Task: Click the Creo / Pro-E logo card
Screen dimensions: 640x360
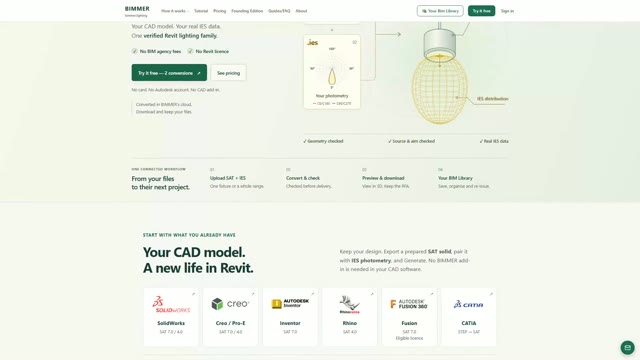Action: [x=231, y=317]
